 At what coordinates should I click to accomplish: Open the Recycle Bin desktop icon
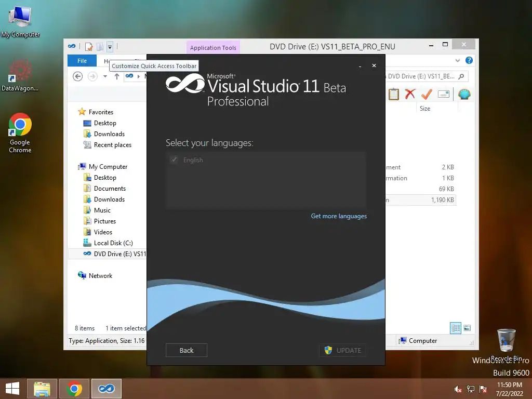coord(506,345)
